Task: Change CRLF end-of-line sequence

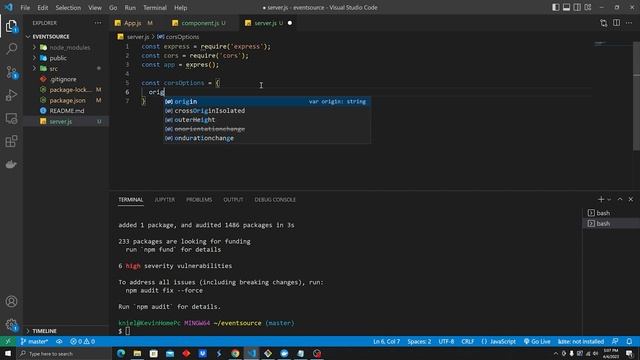Action: (x=467, y=341)
